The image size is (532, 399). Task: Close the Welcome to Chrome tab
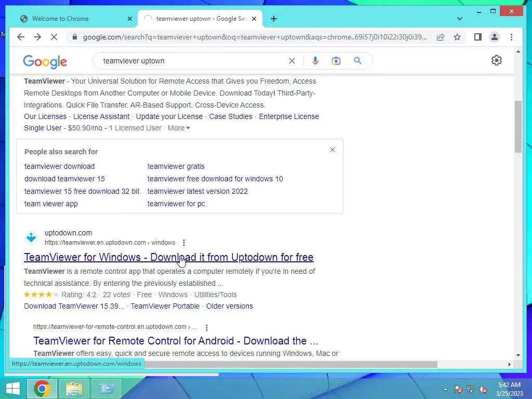coord(129,19)
